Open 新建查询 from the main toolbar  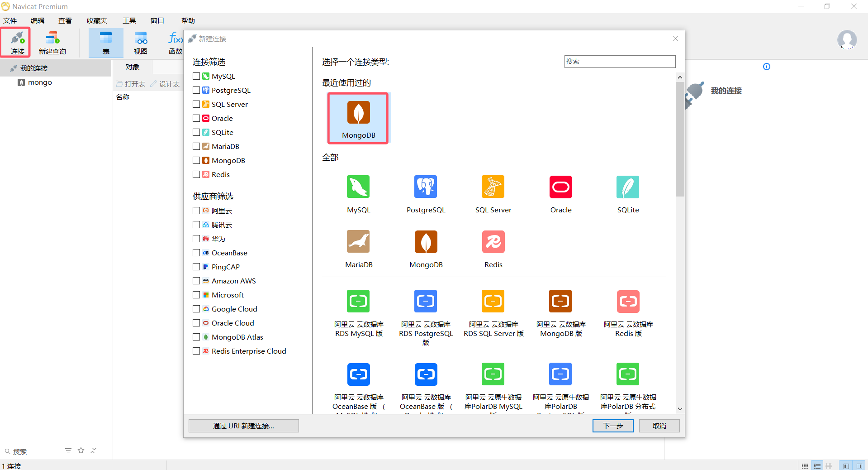click(52, 43)
